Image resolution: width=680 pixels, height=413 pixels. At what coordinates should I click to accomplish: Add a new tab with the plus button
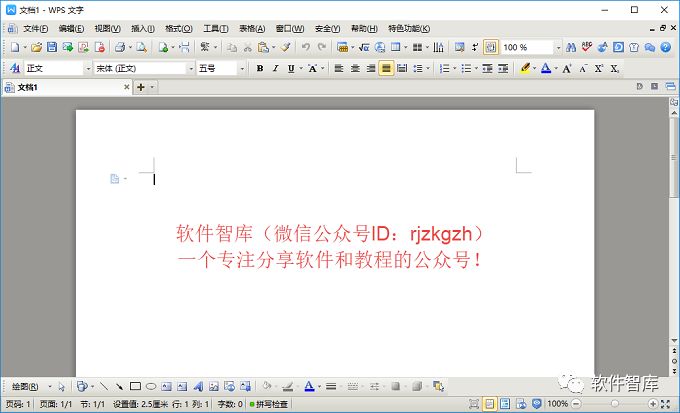pyautogui.click(x=141, y=87)
